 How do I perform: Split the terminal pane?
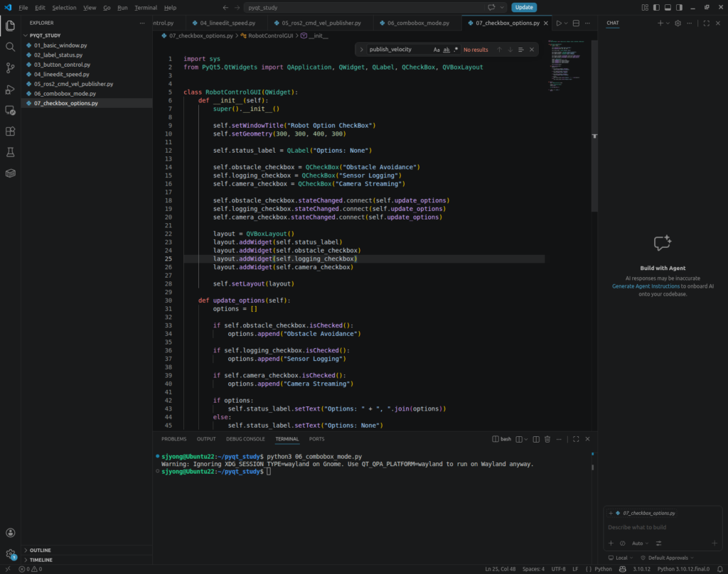pos(536,439)
